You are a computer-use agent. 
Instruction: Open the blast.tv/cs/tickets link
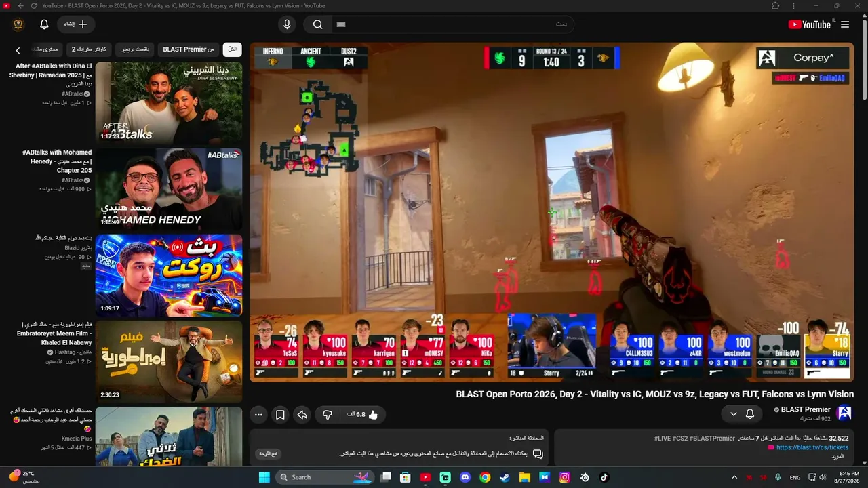click(812, 447)
